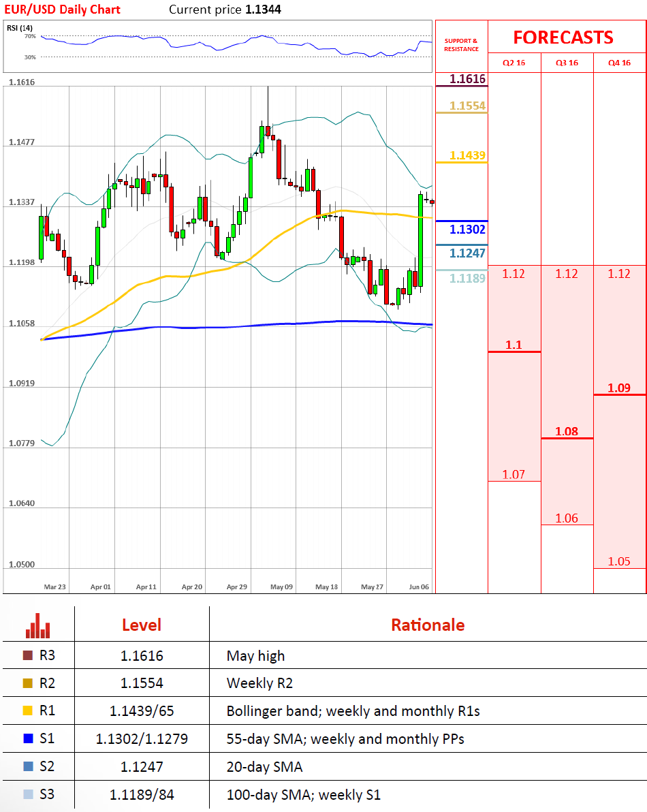
Task: Click the Q2 16 median forecast '1.1'
Action: pos(514,345)
